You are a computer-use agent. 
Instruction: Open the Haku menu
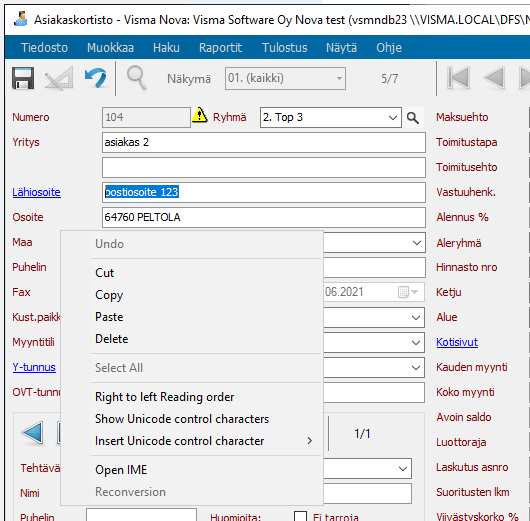[x=166, y=47]
